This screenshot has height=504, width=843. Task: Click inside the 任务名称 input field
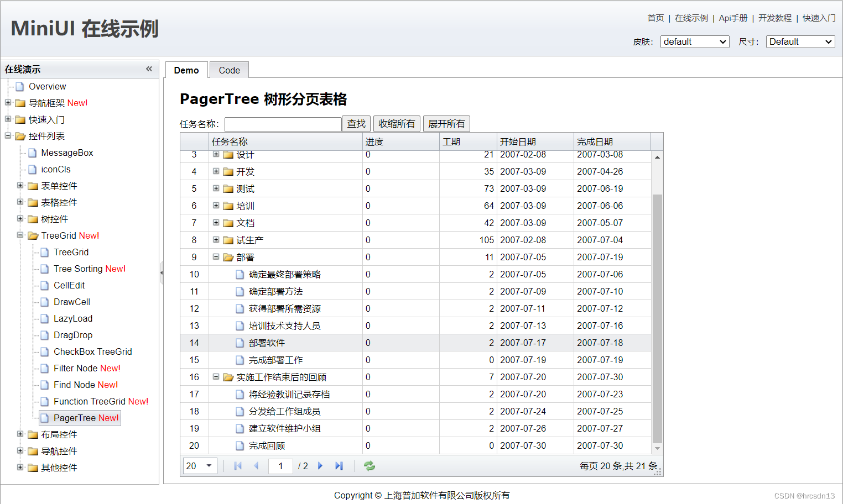coord(282,124)
